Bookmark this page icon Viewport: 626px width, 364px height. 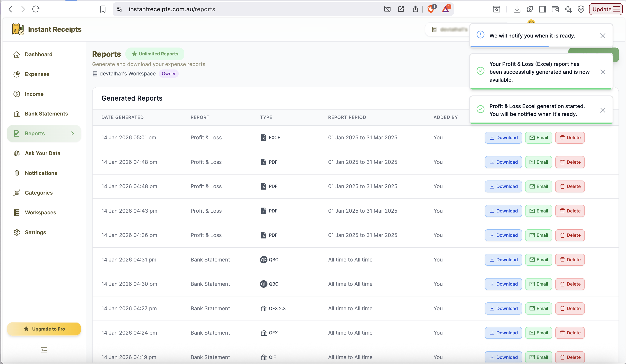(x=103, y=9)
